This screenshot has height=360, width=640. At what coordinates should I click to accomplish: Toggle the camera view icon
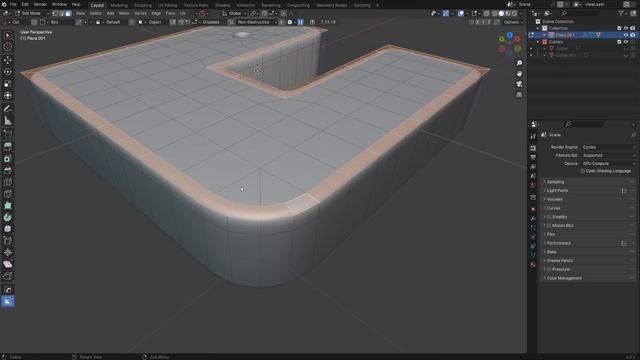pyautogui.click(x=519, y=84)
